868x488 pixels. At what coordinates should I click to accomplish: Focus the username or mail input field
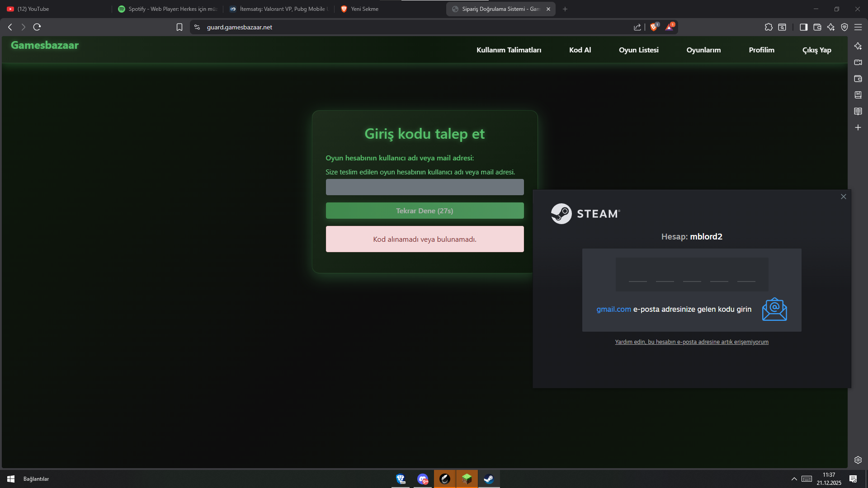(x=425, y=187)
